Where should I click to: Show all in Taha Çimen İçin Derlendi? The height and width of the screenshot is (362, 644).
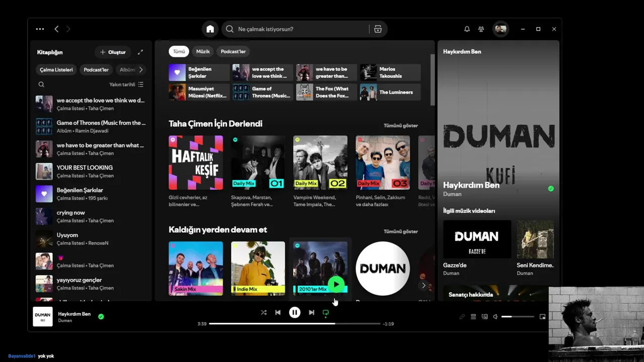tap(400, 126)
